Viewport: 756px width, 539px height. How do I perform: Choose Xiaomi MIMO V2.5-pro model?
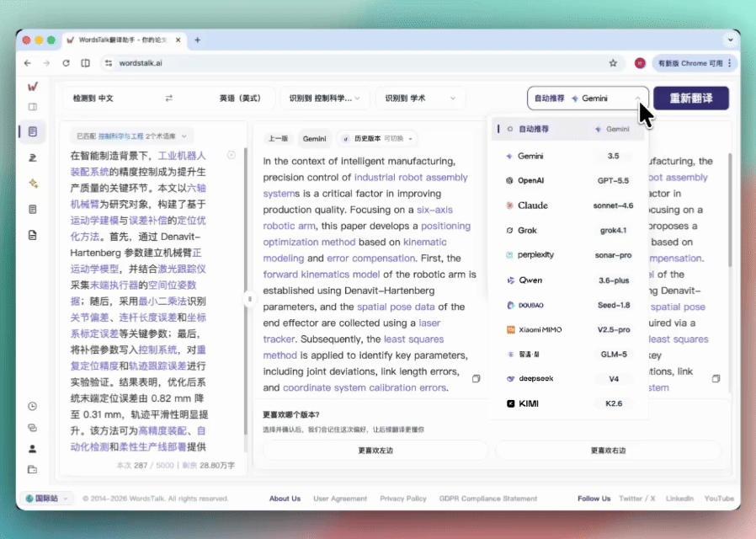click(x=567, y=330)
